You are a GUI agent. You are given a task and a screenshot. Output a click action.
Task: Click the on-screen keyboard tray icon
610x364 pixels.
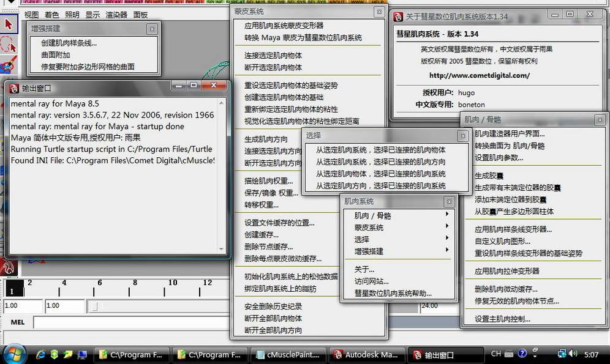pos(509,354)
